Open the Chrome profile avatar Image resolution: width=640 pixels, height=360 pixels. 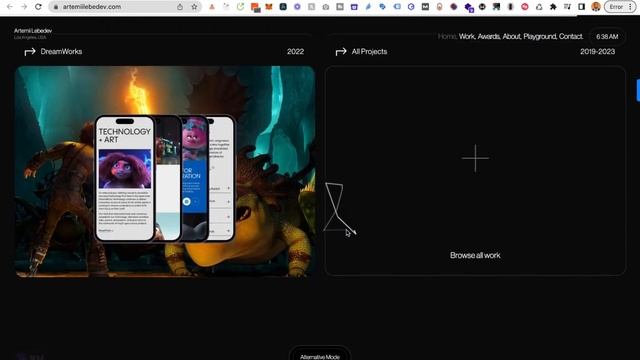[x=596, y=7]
